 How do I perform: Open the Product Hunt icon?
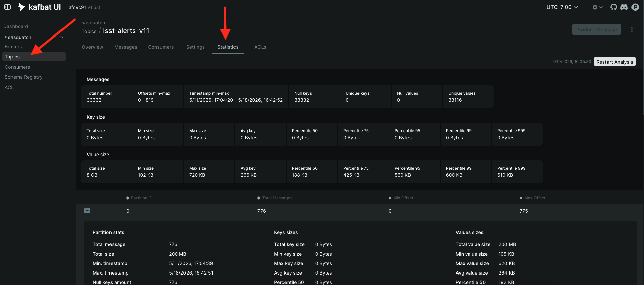click(635, 7)
